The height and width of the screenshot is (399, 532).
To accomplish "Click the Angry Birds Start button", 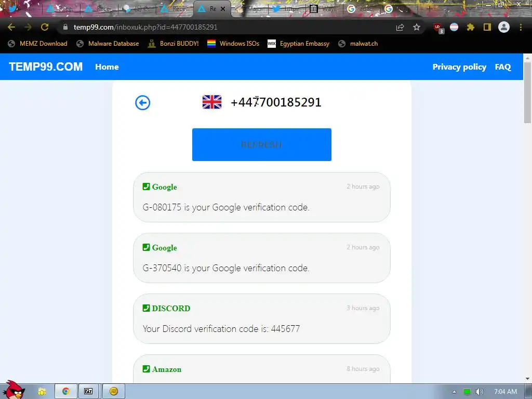I will click(x=14, y=390).
